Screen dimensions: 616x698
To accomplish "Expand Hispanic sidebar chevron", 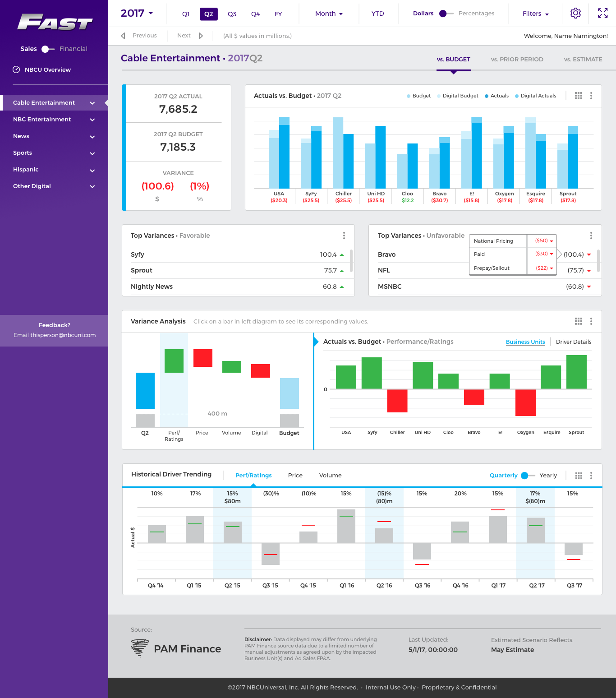I will [92, 171].
